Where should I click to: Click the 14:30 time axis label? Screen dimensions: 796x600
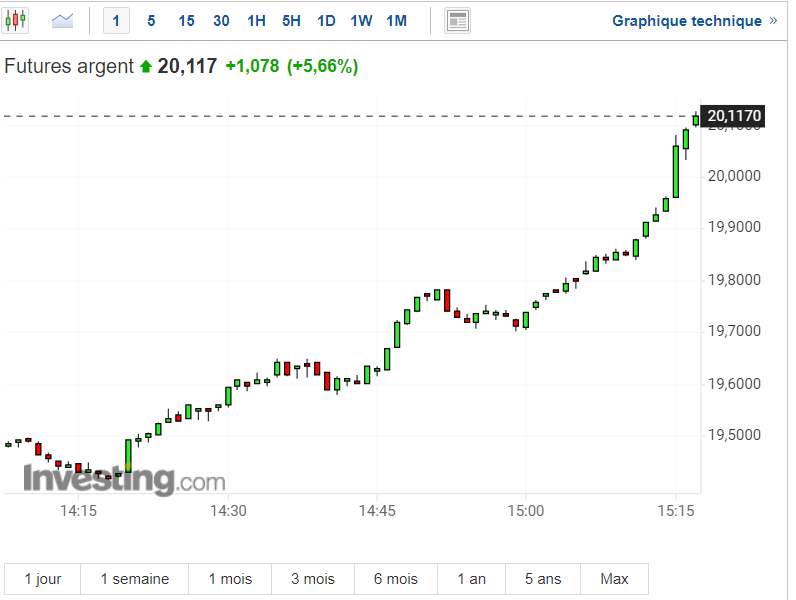tap(228, 510)
